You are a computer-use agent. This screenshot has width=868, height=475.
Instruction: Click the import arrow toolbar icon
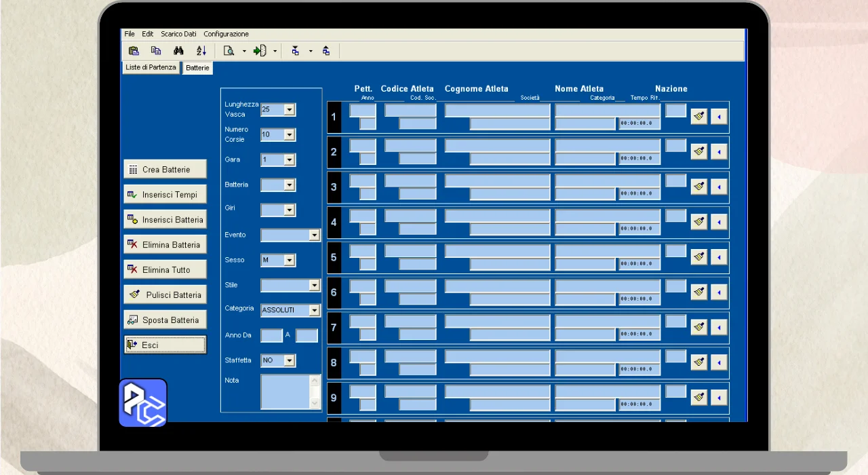coord(260,51)
